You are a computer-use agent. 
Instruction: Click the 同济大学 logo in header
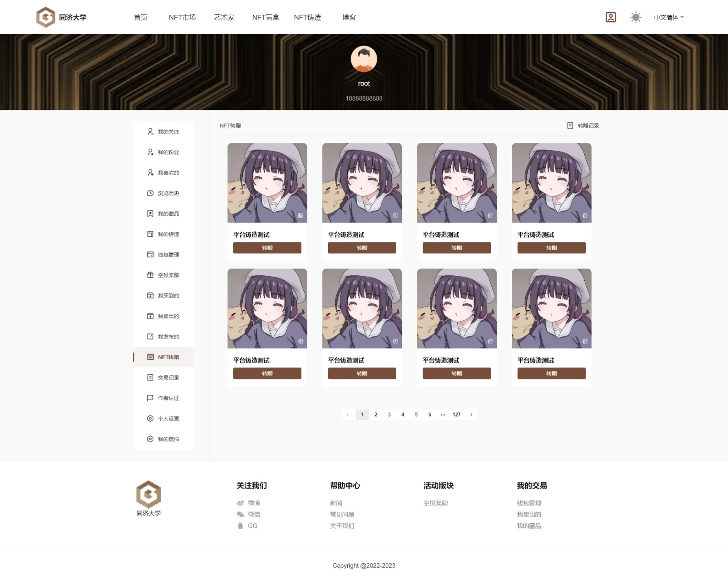tap(61, 17)
